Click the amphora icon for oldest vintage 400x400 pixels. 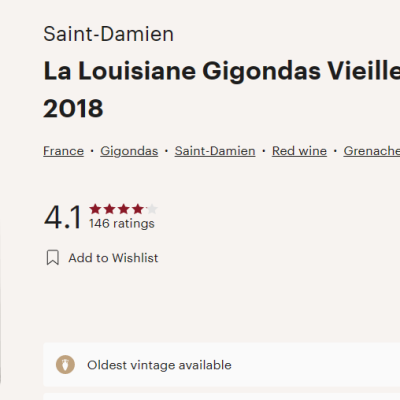tap(65, 365)
